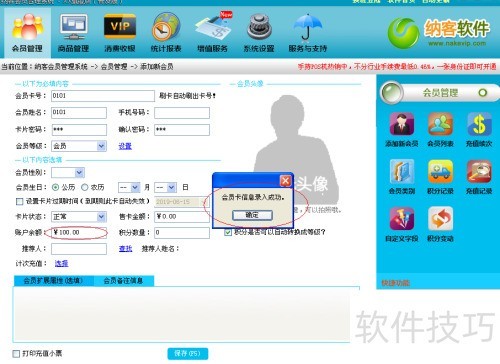Toggle 积分是否可以自动转换成等级 checkbox
This screenshot has width=500, height=364.
[x=228, y=232]
